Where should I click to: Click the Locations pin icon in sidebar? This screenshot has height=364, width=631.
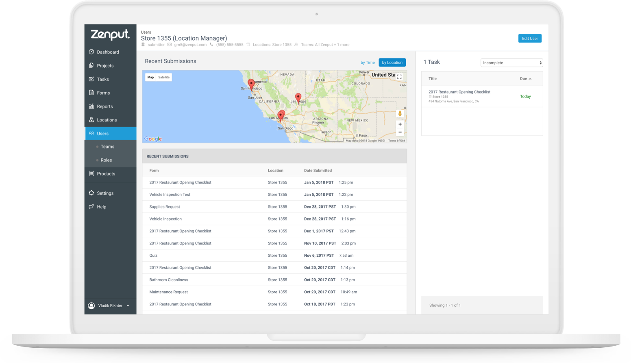pyautogui.click(x=91, y=120)
